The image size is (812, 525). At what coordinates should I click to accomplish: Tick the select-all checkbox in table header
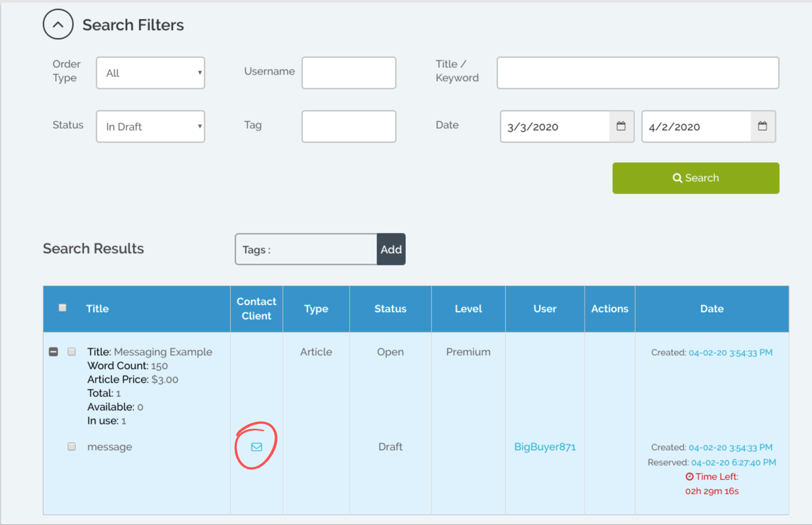(x=63, y=308)
